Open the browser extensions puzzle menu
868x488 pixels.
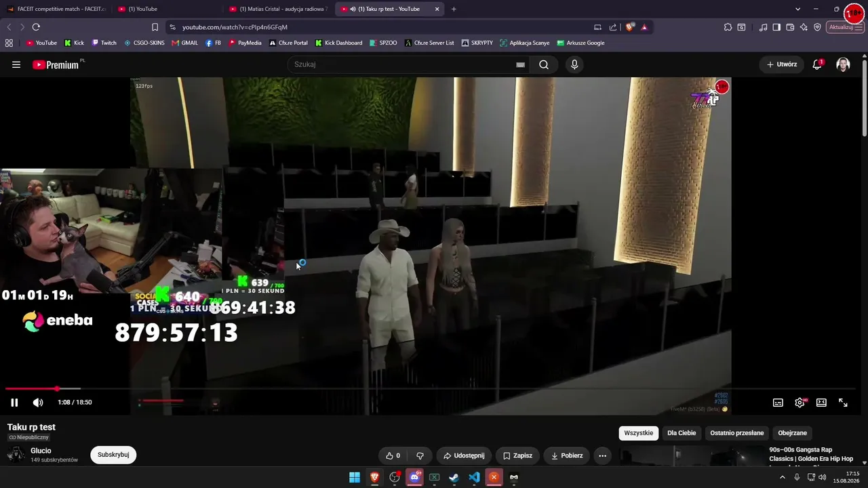click(728, 27)
